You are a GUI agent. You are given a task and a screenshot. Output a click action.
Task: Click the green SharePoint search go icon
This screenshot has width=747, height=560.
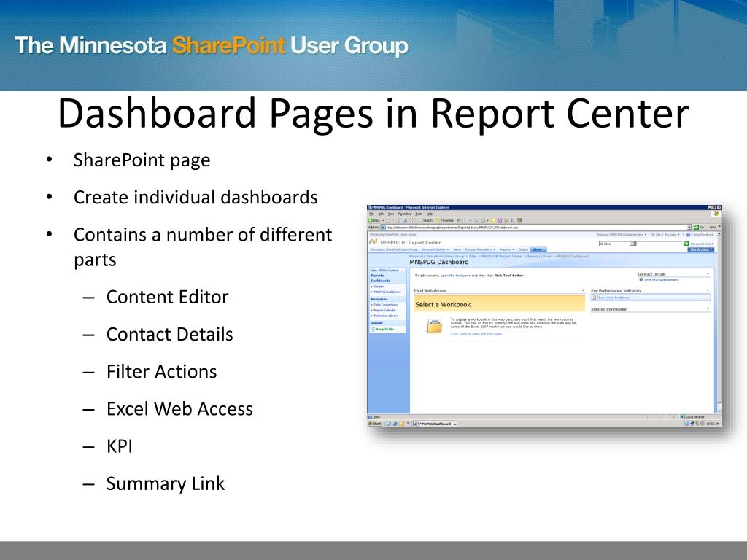pos(686,244)
